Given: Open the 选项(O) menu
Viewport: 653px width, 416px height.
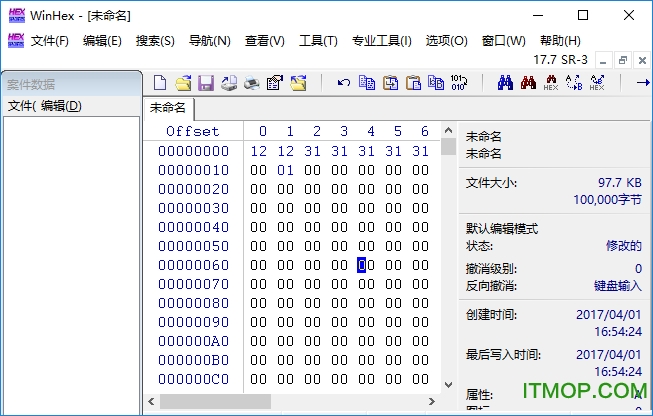Looking at the screenshot, I should click(446, 41).
